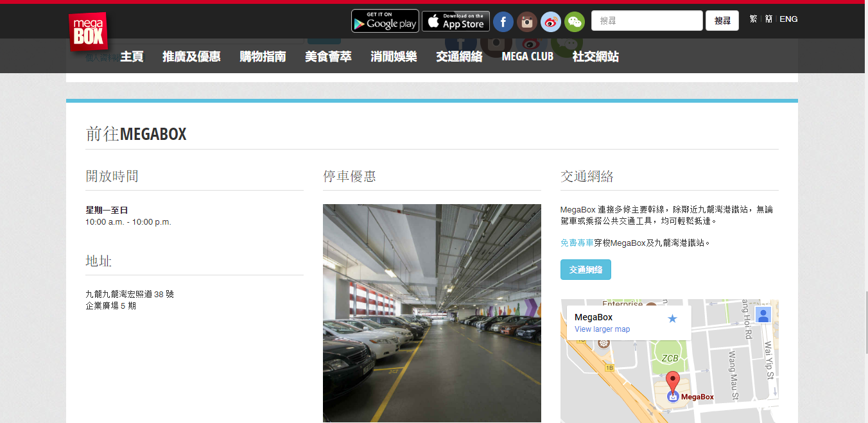This screenshot has width=868, height=423.
Task: Click the 開放時間 heading
Action: tap(112, 176)
